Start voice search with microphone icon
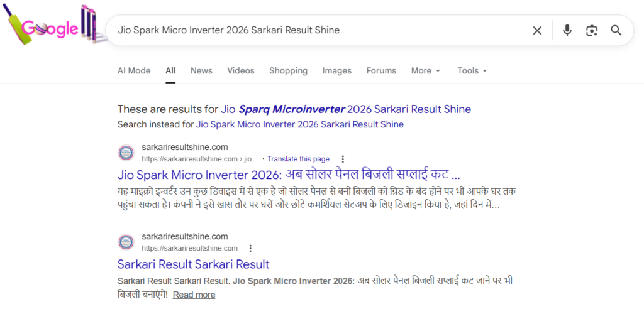The height and width of the screenshot is (314, 644). point(567,30)
